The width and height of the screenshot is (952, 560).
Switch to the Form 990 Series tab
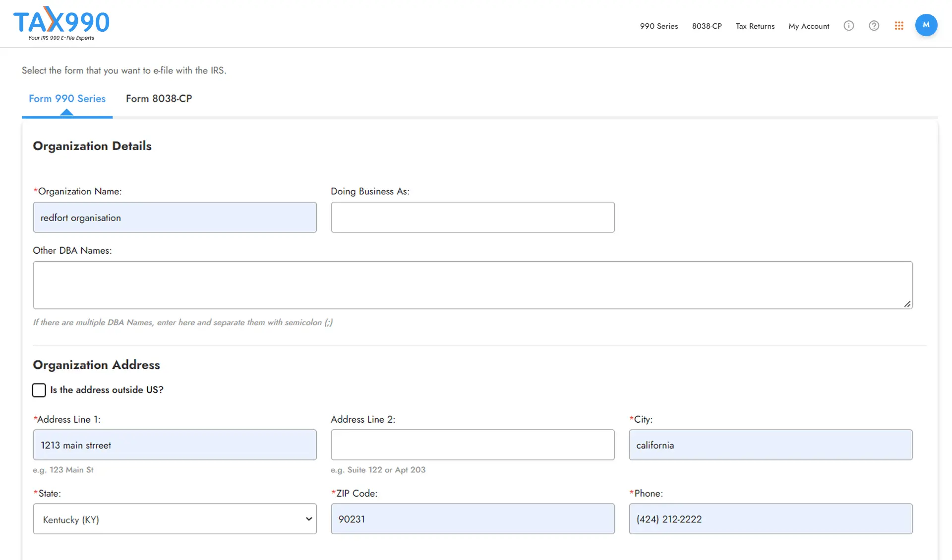[67, 99]
